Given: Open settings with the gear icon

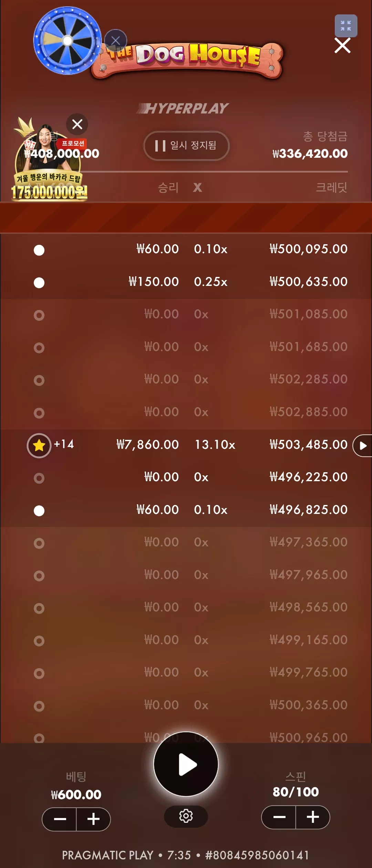Looking at the screenshot, I should 186,816.
